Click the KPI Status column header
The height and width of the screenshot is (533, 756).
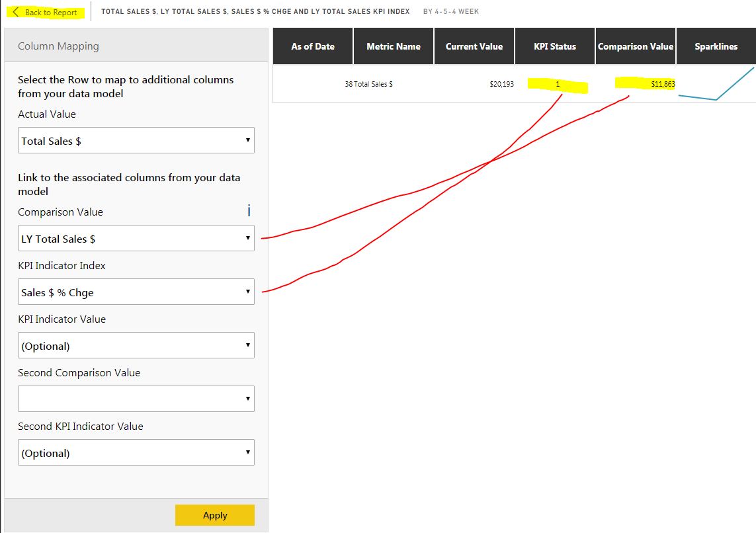coord(555,46)
